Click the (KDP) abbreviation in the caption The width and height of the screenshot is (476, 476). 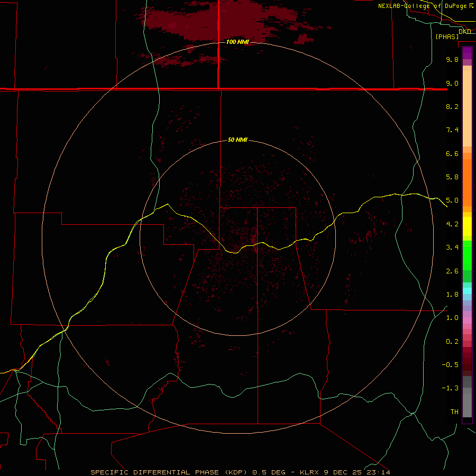(x=236, y=472)
